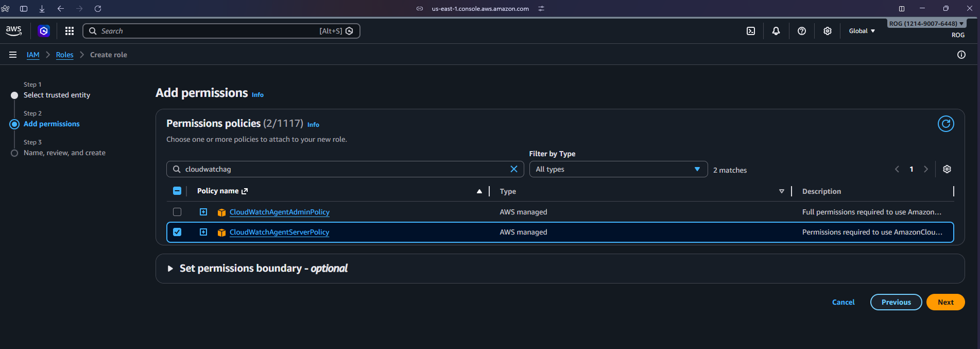The height and width of the screenshot is (349, 980).
Task: Check the CloudWatchAgentAdminPolicy checkbox
Action: click(x=177, y=212)
